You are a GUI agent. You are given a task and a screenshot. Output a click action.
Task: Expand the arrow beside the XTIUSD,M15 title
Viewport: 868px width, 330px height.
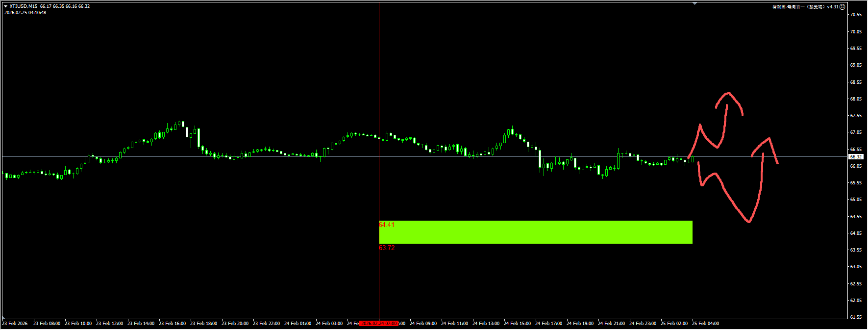point(5,6)
